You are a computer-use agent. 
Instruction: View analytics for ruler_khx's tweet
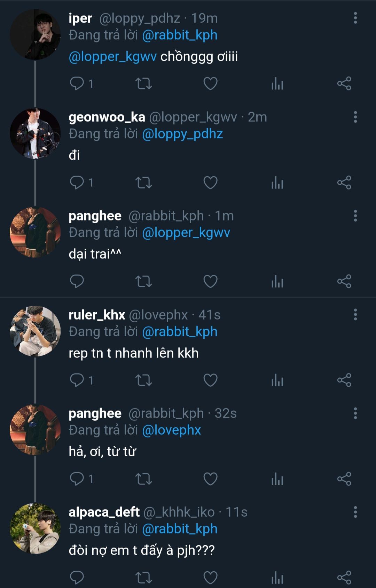(x=277, y=380)
